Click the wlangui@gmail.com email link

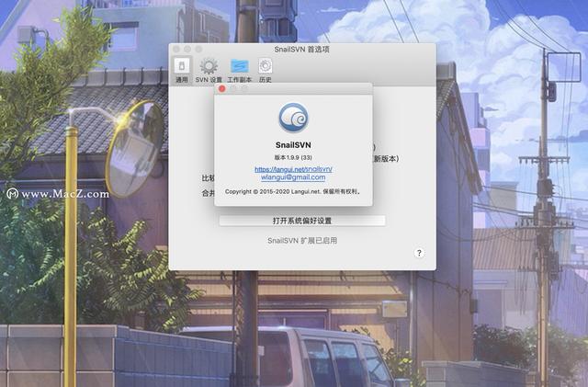293,177
